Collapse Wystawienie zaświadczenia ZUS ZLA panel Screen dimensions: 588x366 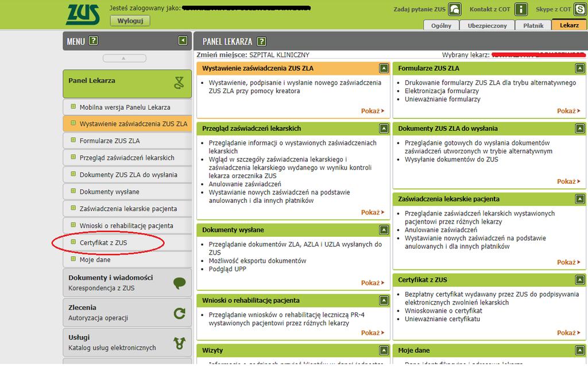coord(384,68)
